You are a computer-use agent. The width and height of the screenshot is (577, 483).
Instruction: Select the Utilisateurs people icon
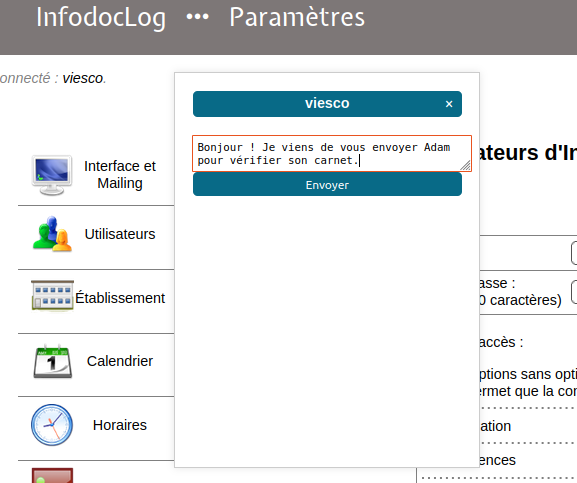(52, 234)
